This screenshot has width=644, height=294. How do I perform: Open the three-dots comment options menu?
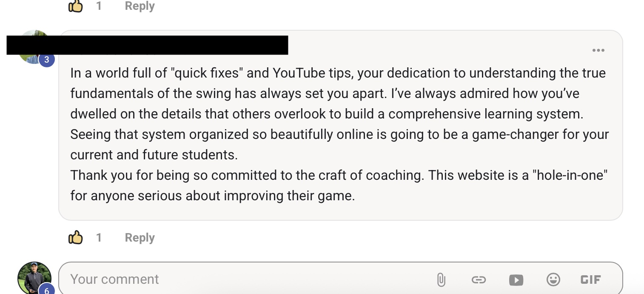click(x=598, y=50)
